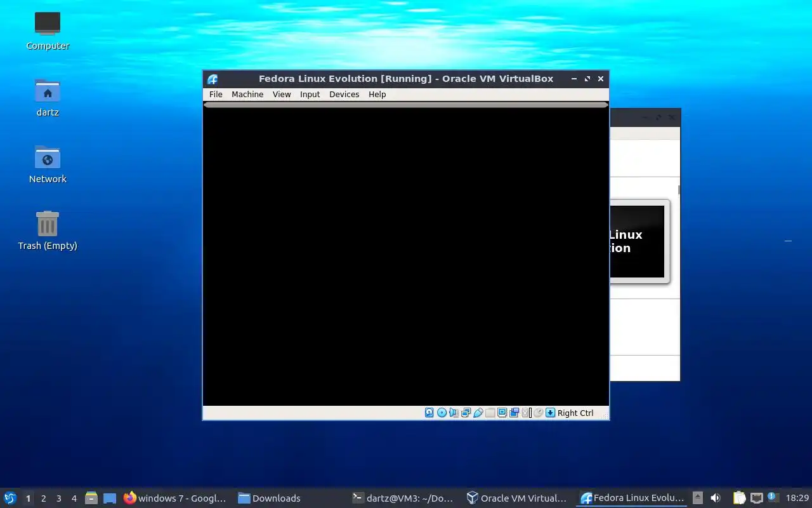Switch to Oracle VM VirtualBox Manager task

[x=516, y=498]
